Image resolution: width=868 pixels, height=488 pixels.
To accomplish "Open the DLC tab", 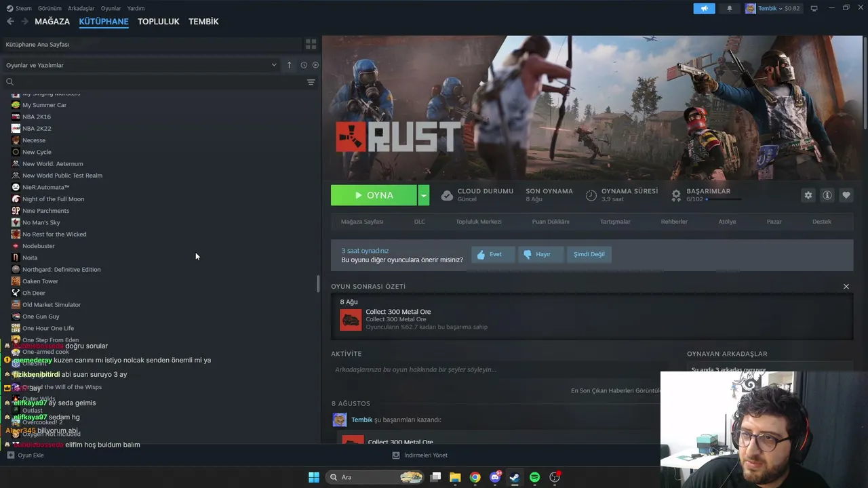I will click(x=420, y=222).
